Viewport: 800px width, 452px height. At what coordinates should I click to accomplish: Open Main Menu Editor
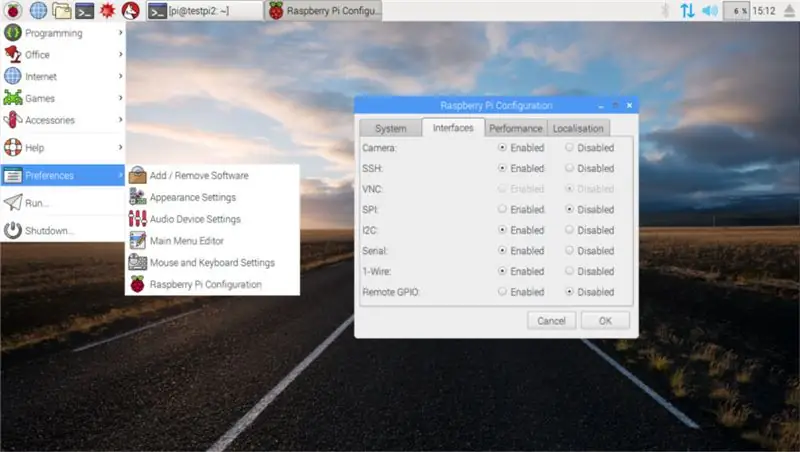212,240
